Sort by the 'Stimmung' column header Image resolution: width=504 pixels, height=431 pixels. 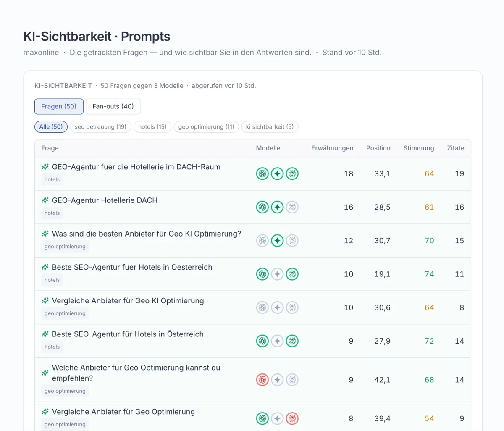pyautogui.click(x=419, y=148)
